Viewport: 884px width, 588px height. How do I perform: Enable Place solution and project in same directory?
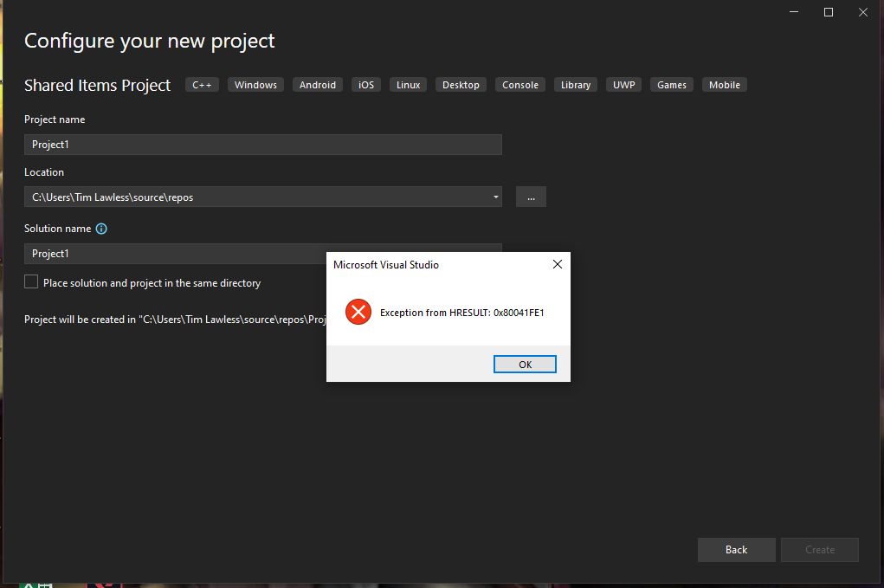(31, 282)
